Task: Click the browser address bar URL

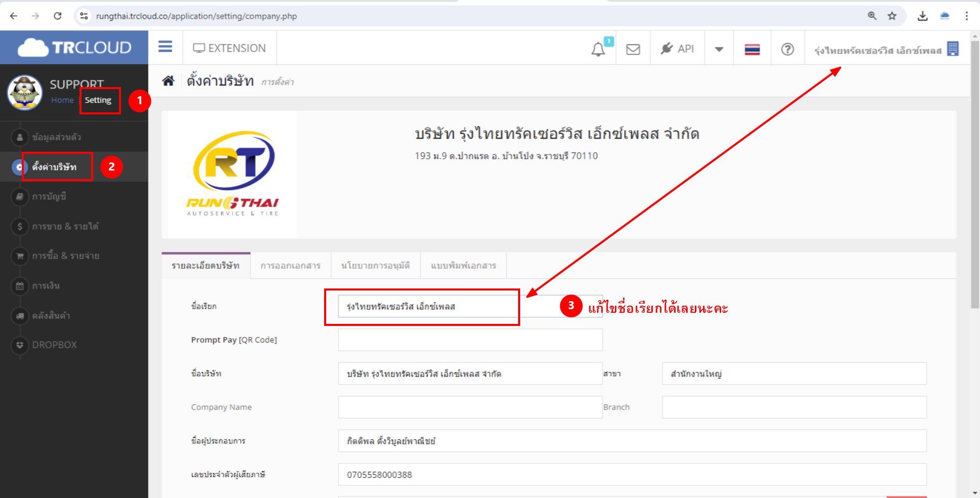Action: 197,16
